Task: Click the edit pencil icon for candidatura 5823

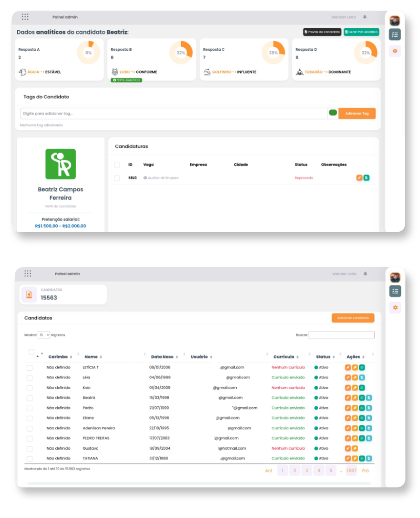Action: point(359,178)
